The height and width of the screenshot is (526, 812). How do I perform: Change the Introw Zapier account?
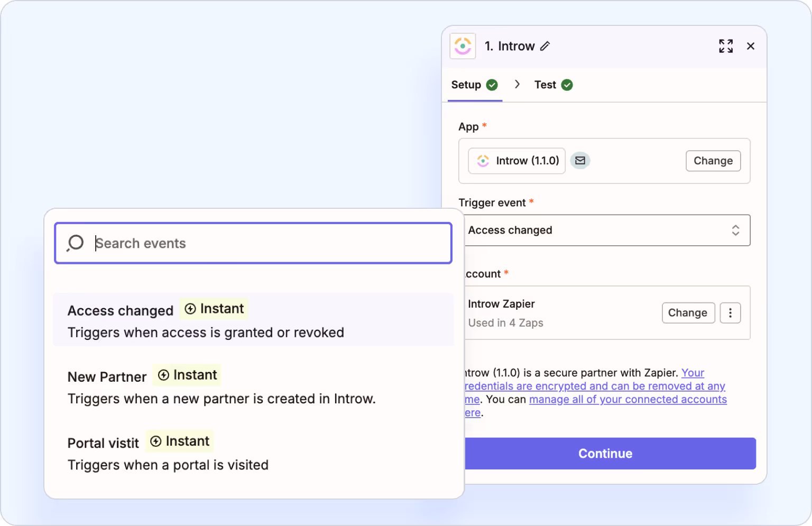(x=688, y=312)
